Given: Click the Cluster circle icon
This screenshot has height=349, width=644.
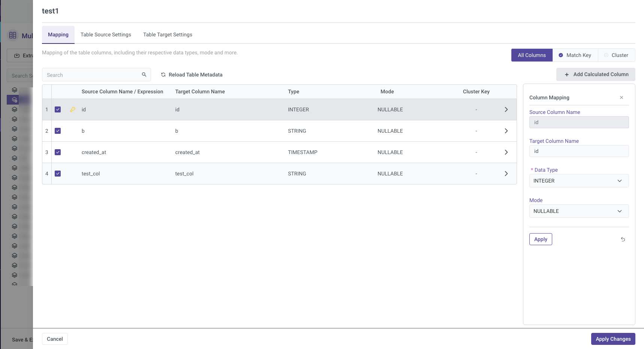Looking at the screenshot, I should (606, 55).
